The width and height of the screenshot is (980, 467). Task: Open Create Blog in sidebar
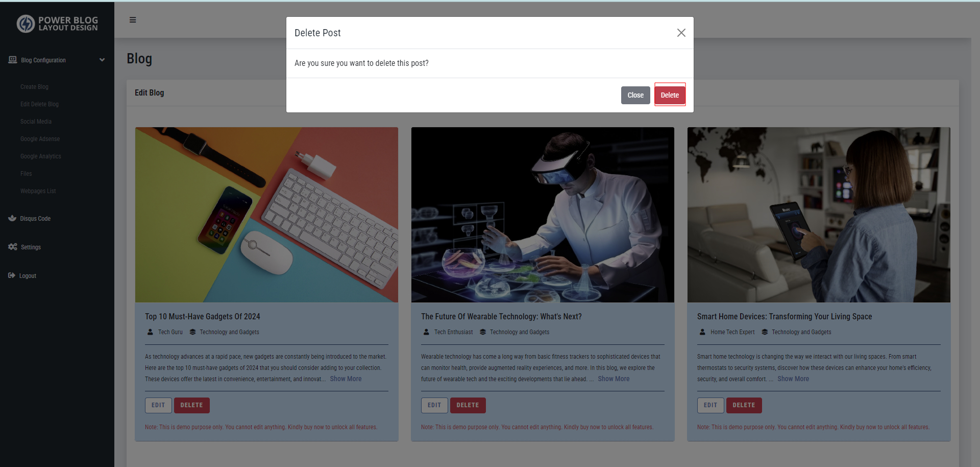point(34,87)
